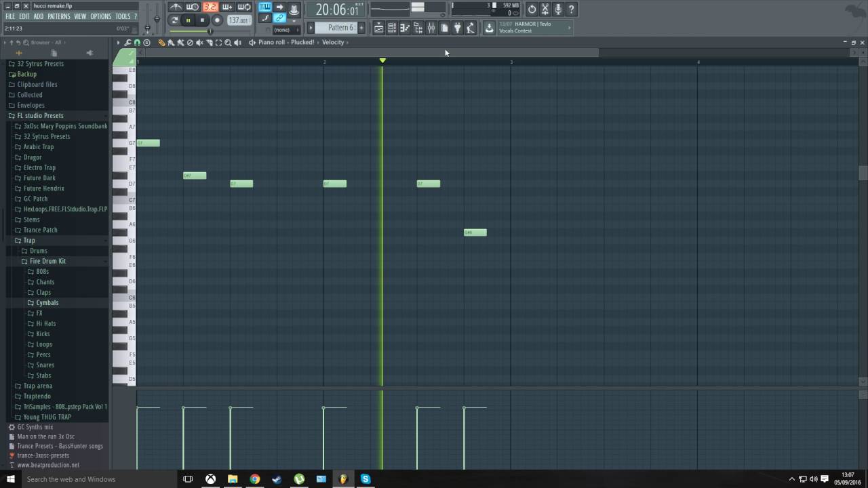Click the 137 tempo display
868x488 pixels.
[x=239, y=20]
